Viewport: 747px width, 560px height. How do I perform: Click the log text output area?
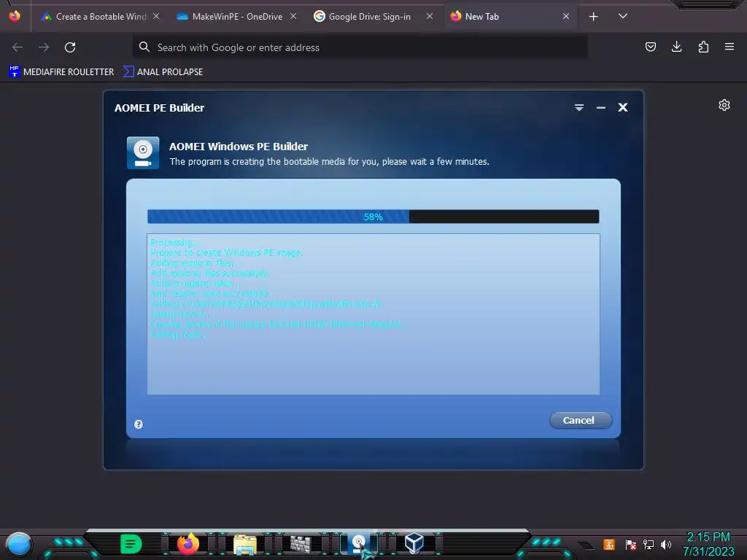click(373, 314)
